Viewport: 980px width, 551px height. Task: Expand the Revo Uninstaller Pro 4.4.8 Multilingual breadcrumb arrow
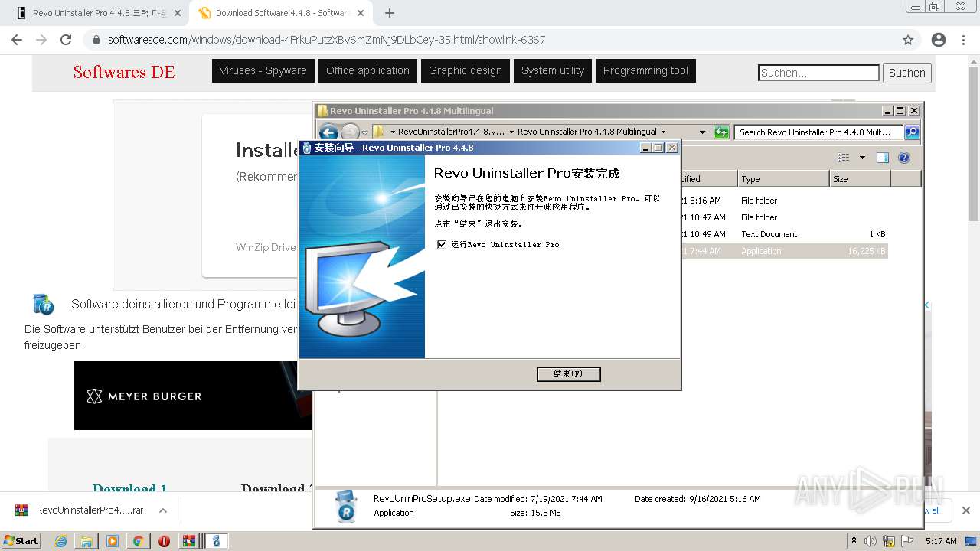point(663,132)
